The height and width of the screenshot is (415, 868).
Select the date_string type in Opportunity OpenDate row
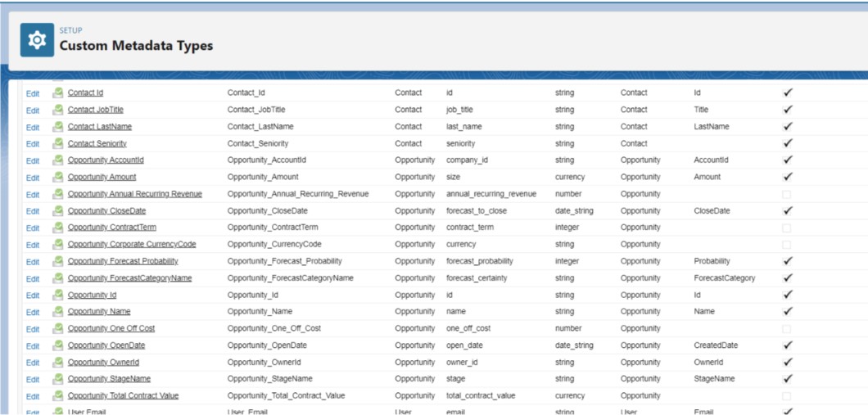click(x=574, y=345)
